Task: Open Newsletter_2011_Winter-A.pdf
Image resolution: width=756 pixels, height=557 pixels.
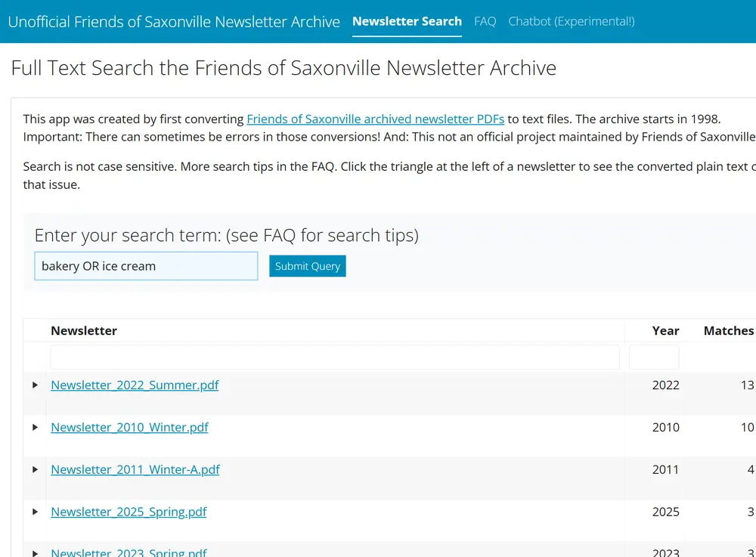Action: 135,469
